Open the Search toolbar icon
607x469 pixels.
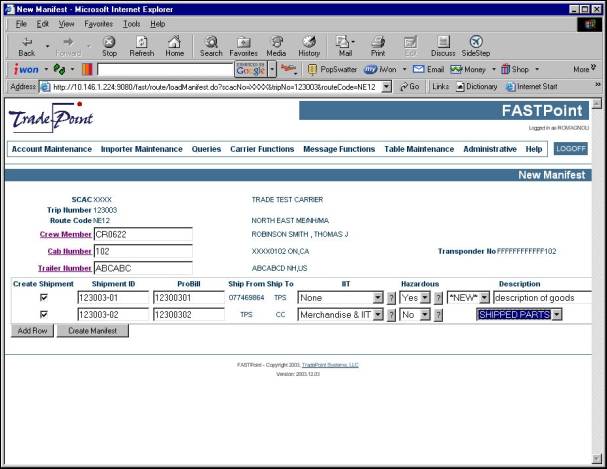click(211, 46)
